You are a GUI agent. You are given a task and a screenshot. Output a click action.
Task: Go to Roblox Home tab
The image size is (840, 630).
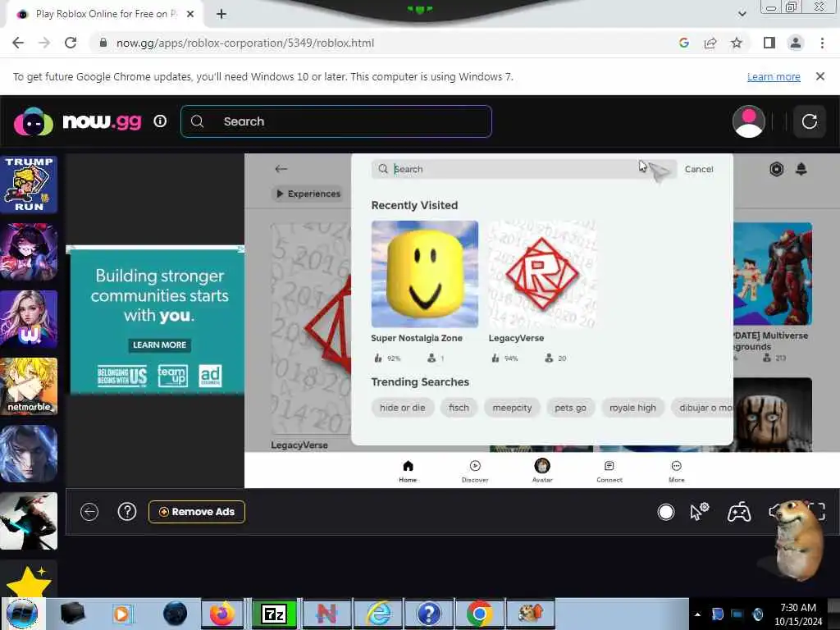(x=408, y=471)
